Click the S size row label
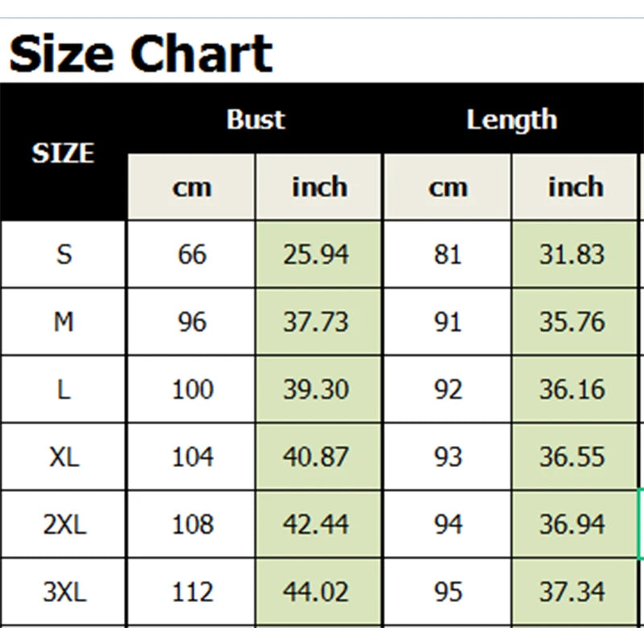 [x=64, y=254]
